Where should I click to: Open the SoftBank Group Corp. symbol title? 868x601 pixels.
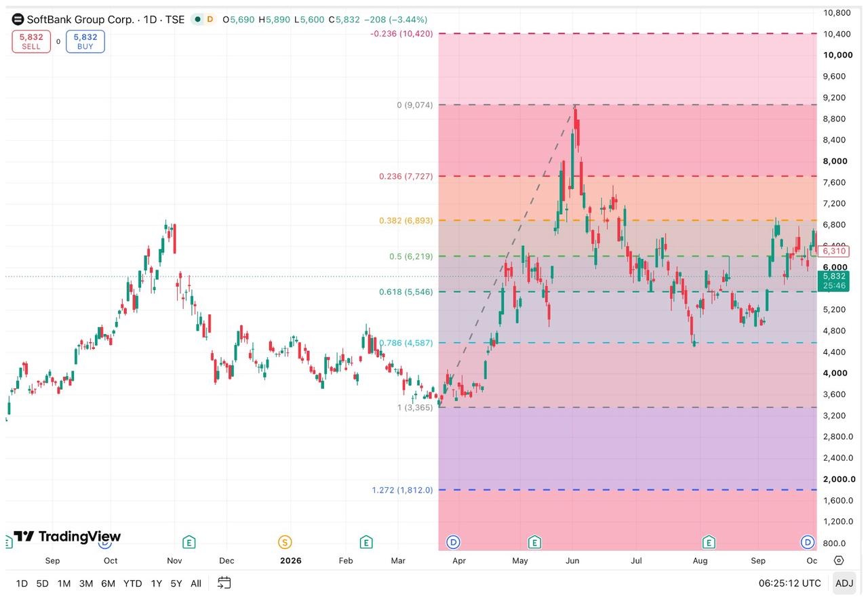click(105, 20)
